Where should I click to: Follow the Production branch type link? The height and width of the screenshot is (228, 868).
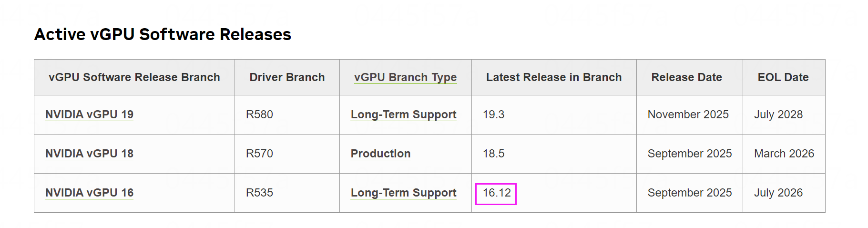point(380,154)
